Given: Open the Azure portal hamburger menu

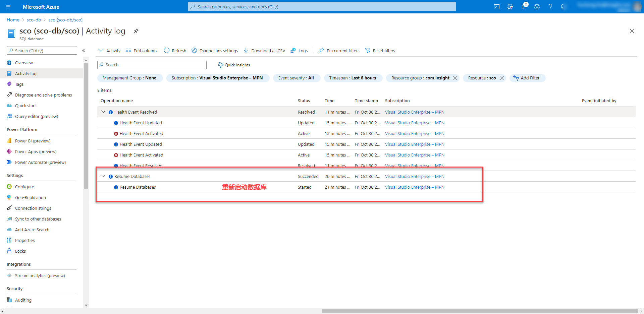Looking at the screenshot, I should click(8, 7).
